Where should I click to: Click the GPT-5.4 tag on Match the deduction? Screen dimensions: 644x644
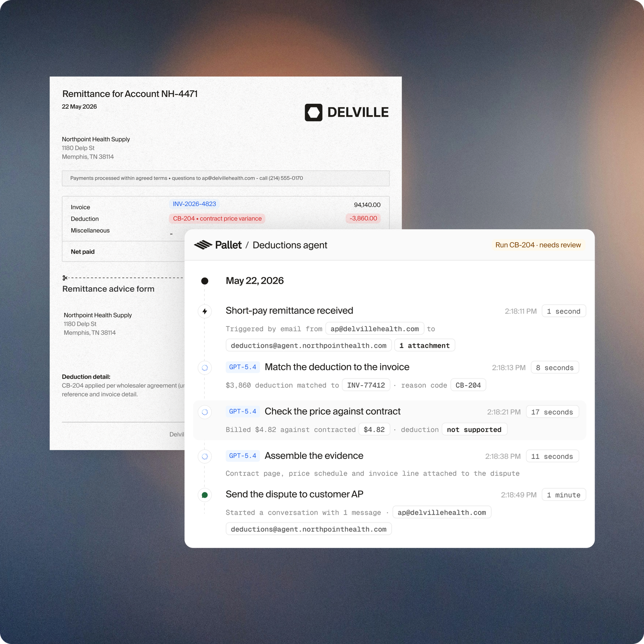(243, 367)
